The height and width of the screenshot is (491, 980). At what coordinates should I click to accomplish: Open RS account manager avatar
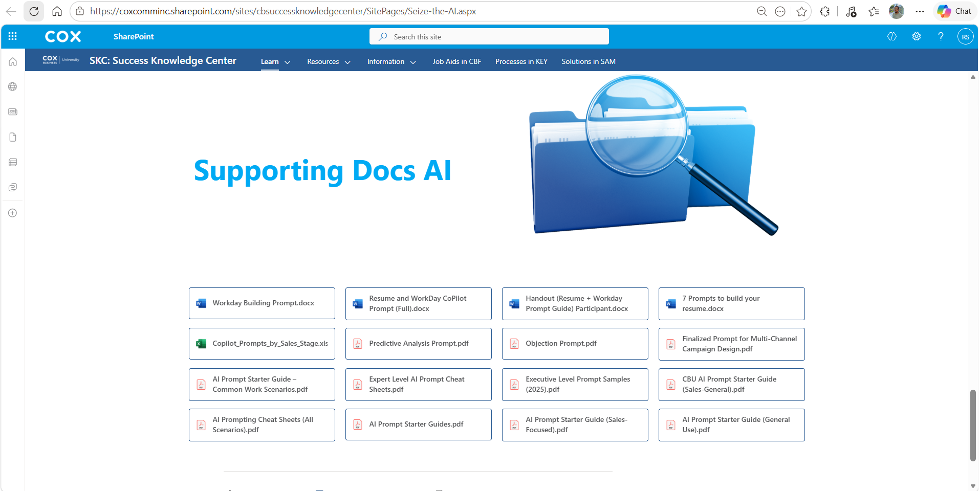click(x=965, y=36)
